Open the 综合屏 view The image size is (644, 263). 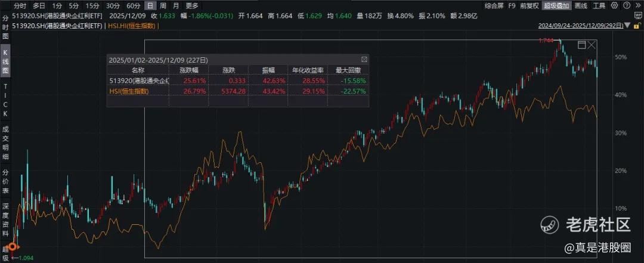[x=494, y=6]
